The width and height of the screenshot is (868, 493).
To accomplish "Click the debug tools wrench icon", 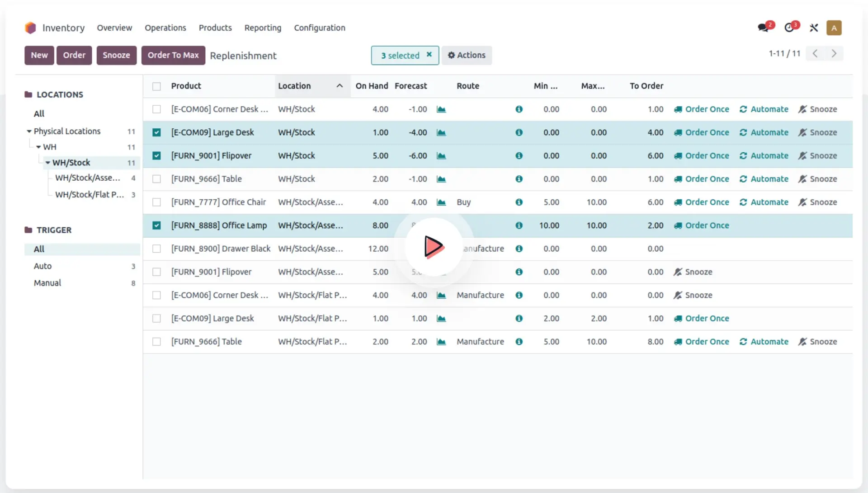I will point(814,28).
